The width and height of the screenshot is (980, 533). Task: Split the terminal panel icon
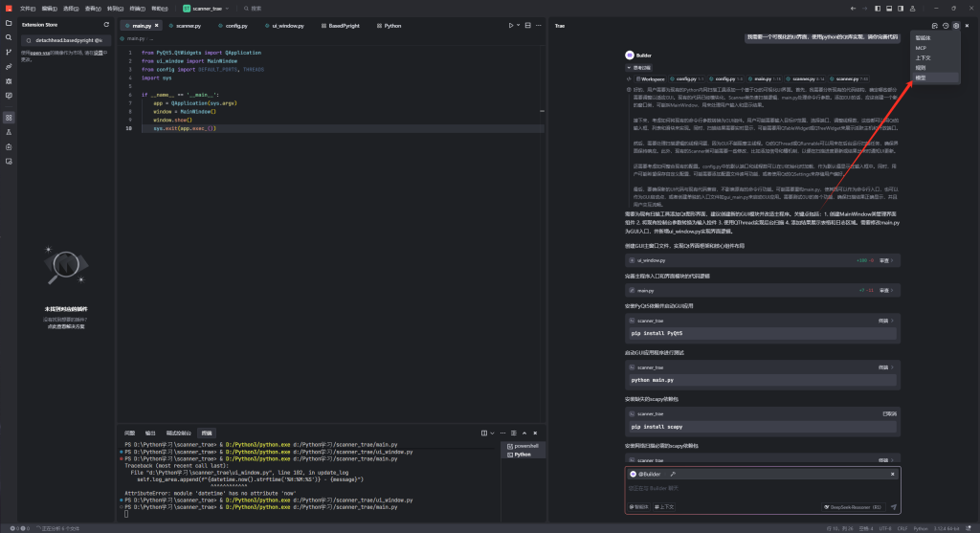(x=483, y=433)
